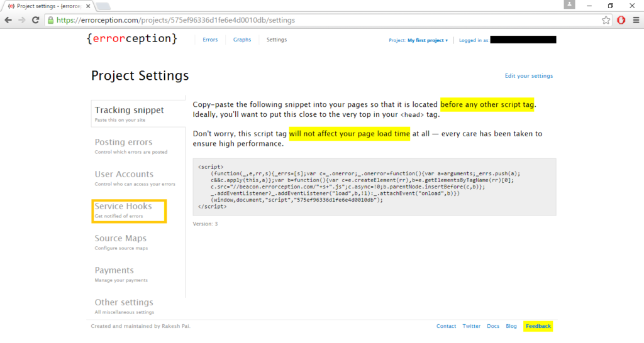Click the URL address bar
Screen dimensions: 644x343
click(314, 20)
